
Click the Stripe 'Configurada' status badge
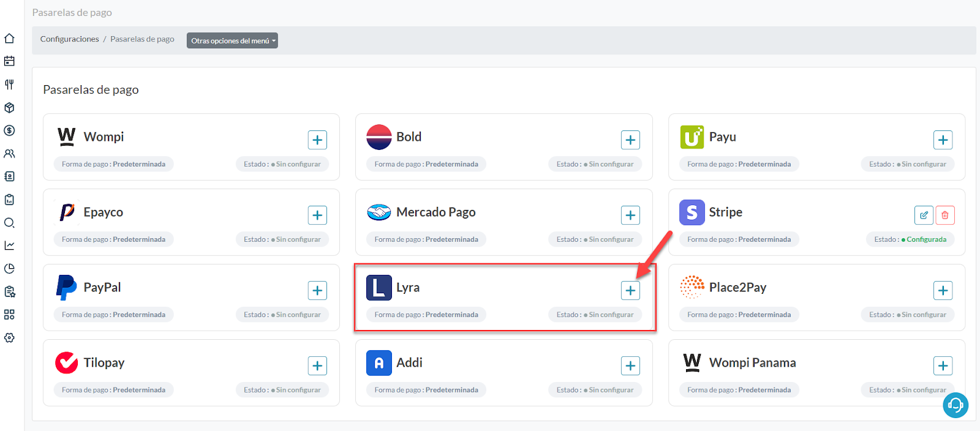pos(910,239)
